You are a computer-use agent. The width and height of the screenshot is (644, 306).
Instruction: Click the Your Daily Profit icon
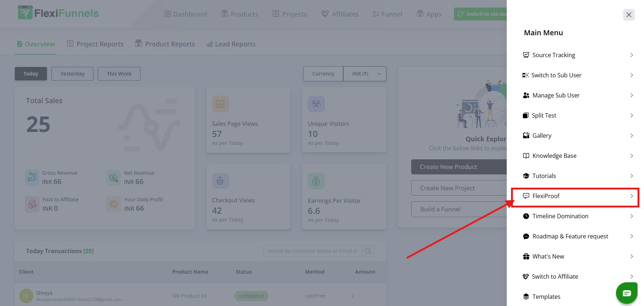coord(114,204)
